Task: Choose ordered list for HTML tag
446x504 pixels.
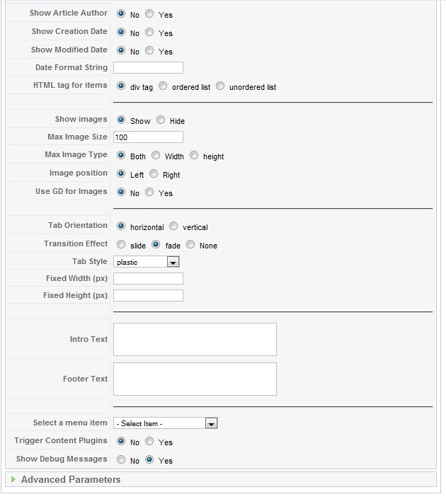Action: pos(163,86)
